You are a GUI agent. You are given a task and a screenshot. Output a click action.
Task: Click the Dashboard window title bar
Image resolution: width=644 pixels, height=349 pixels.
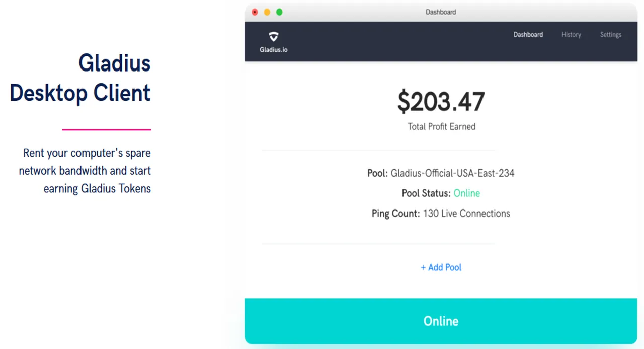(x=441, y=12)
